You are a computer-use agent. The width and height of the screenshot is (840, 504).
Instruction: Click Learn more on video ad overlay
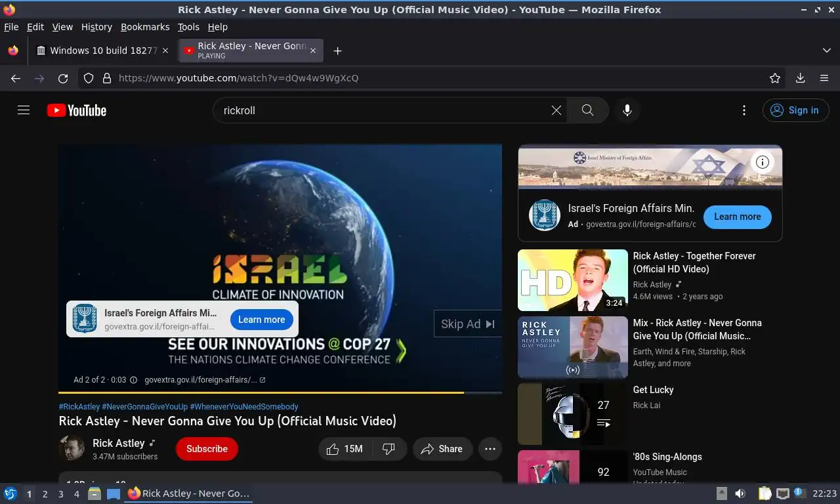pyautogui.click(x=261, y=320)
